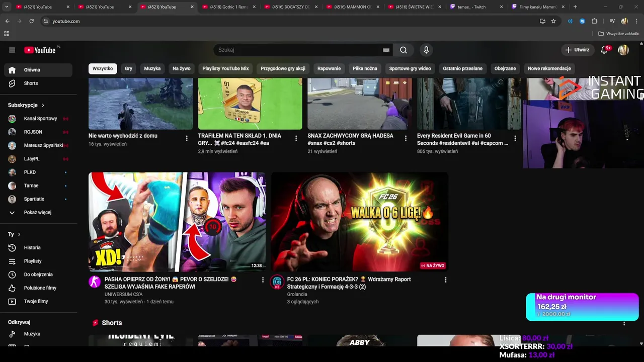Open options for PASHA OPIEPRZ OD ŻONY video
The height and width of the screenshot is (362, 644).
[263, 280]
